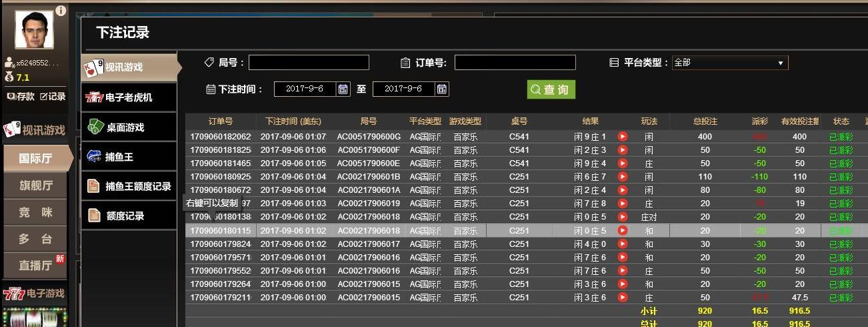Play replay for round AC0051790600E

click(623, 163)
